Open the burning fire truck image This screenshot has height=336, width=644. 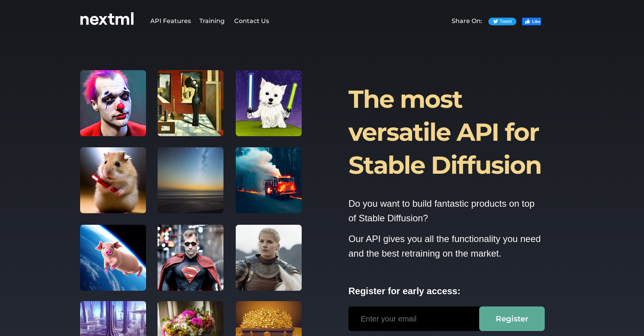point(269,180)
